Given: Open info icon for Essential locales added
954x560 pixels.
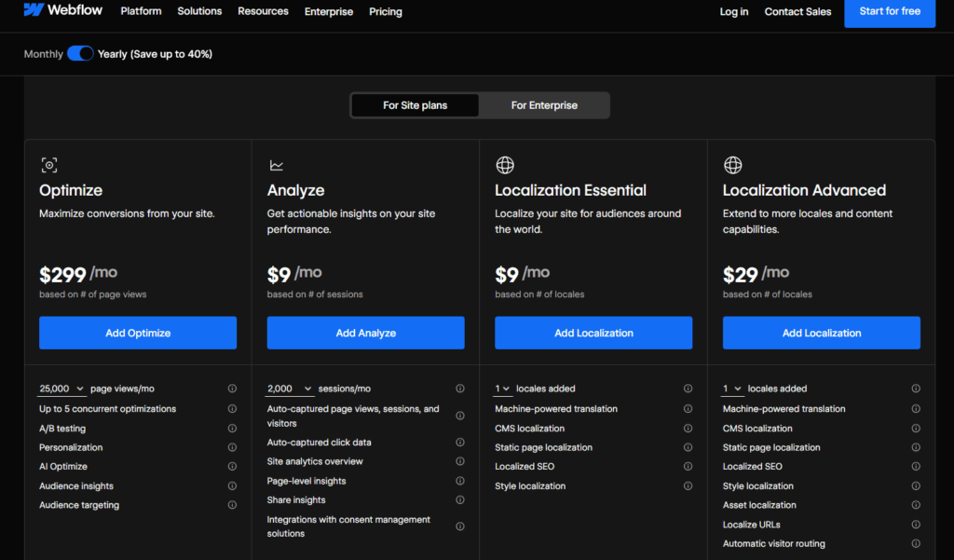Looking at the screenshot, I should point(688,389).
